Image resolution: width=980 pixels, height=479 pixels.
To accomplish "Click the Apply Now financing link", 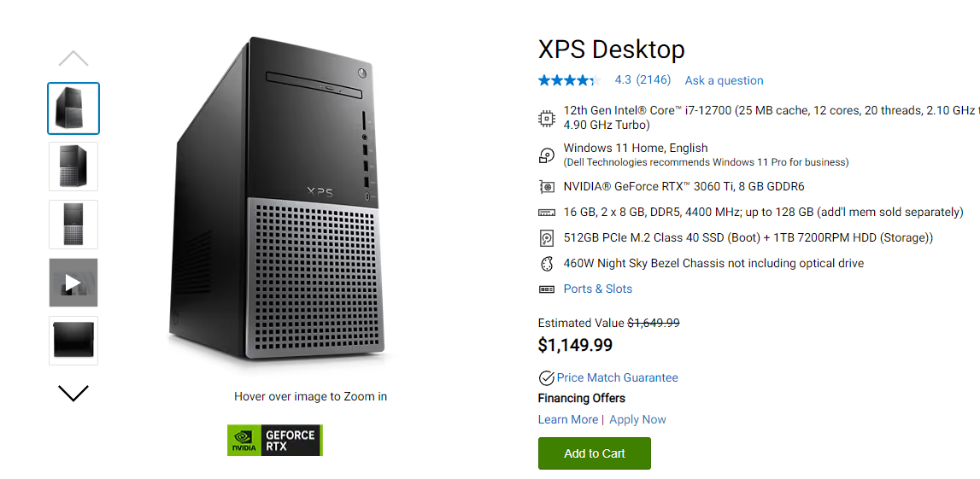I will [x=637, y=419].
